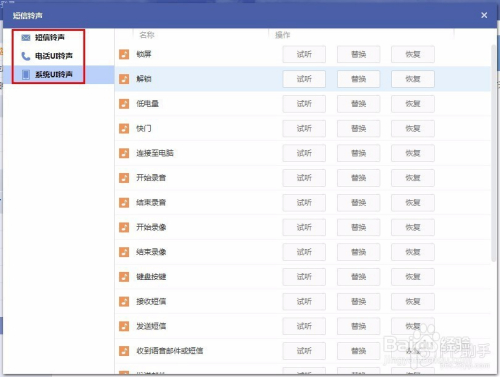Preview the 键盘按键 sound
This screenshot has height=377, width=500.
(304, 277)
